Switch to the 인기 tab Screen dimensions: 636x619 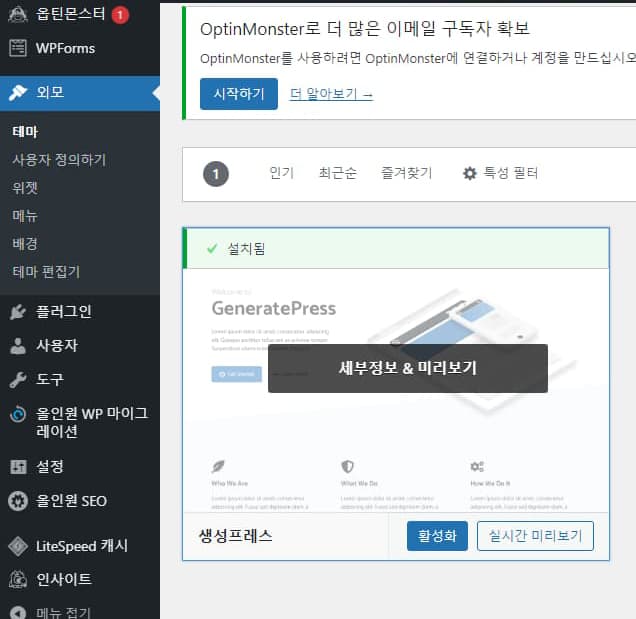[281, 173]
